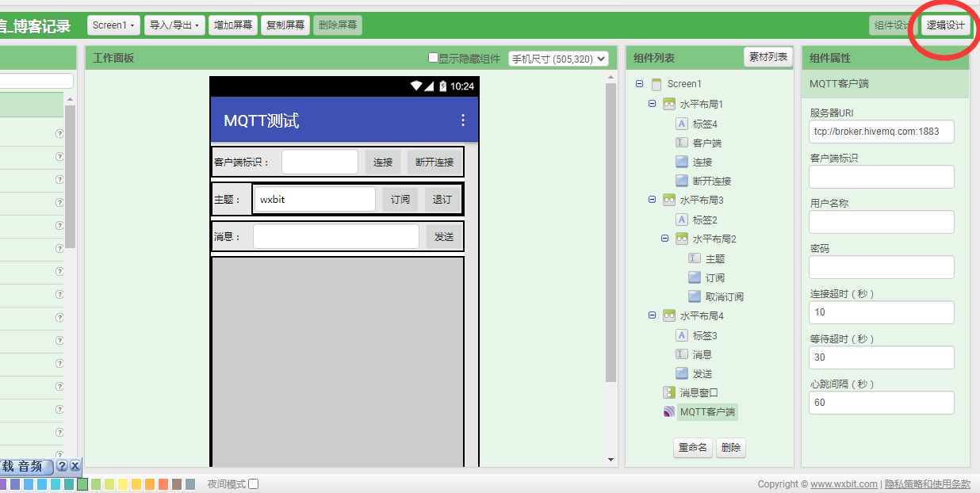
Task: Click the work panel vertical scrollbar
Action: (611, 232)
